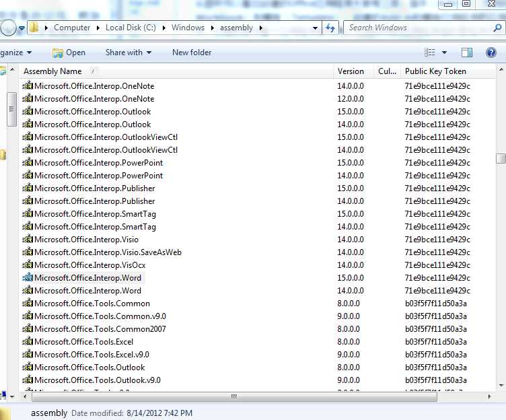Select Microsoft.Office.Interop.OneNote version 14.0.0.0

tap(94, 86)
